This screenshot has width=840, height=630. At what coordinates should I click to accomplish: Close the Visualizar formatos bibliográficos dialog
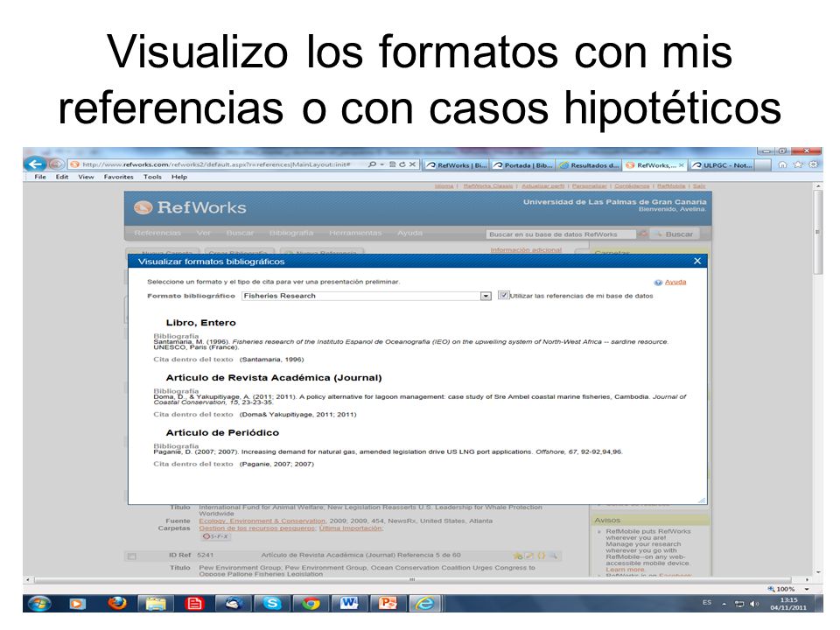(697, 261)
